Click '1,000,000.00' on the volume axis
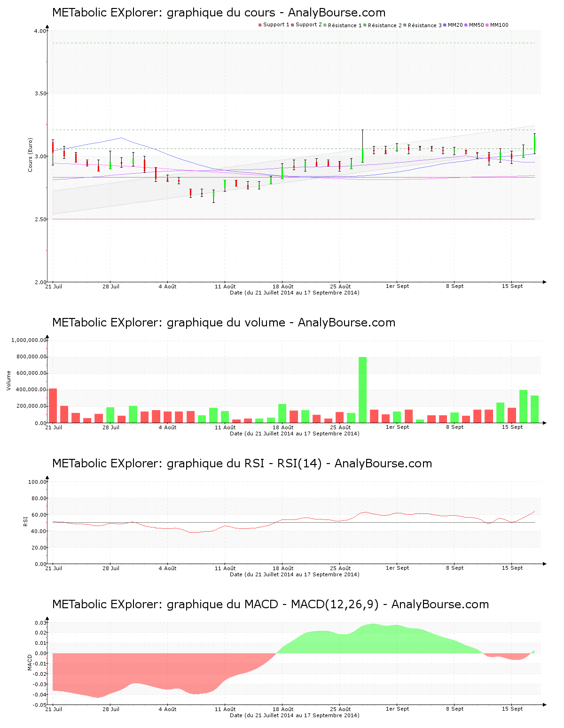Screen dimensions: 564x728 point(29,340)
